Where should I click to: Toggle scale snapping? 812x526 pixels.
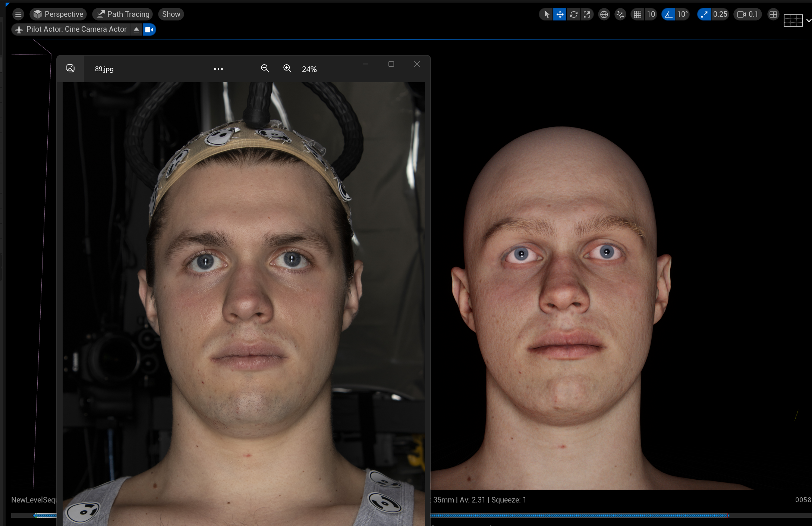tap(704, 14)
